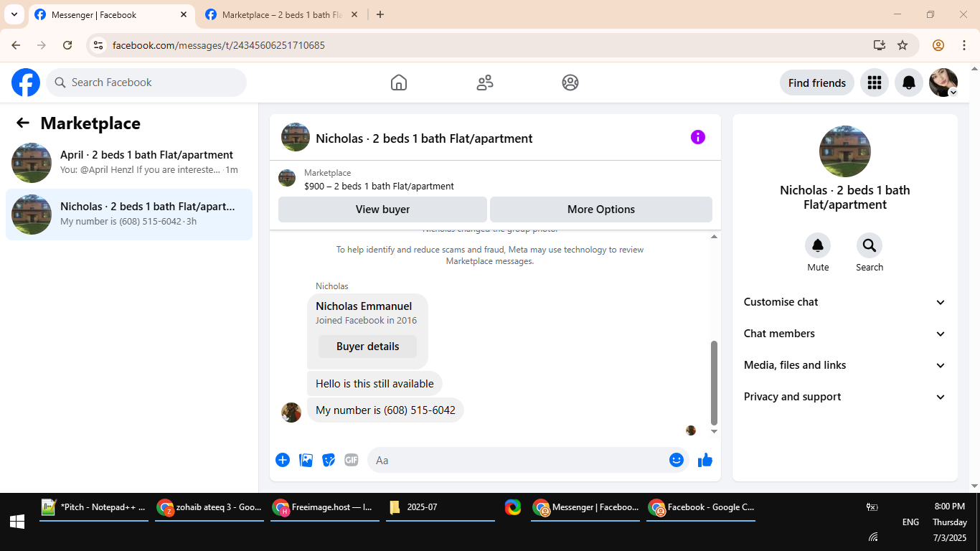
Task: Click the purple conversation information icon
Action: [698, 137]
